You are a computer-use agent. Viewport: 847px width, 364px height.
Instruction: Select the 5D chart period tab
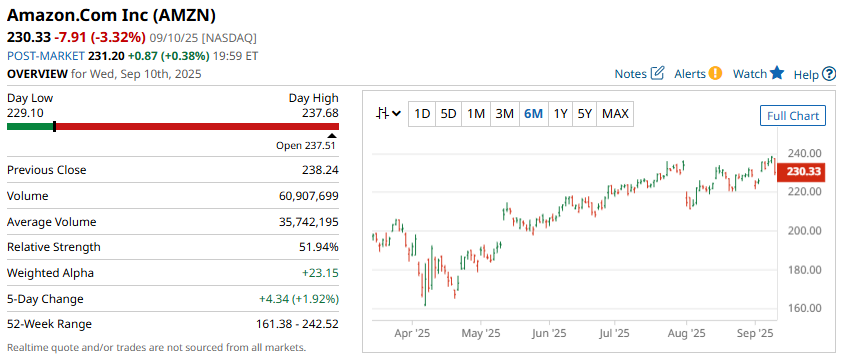click(448, 114)
